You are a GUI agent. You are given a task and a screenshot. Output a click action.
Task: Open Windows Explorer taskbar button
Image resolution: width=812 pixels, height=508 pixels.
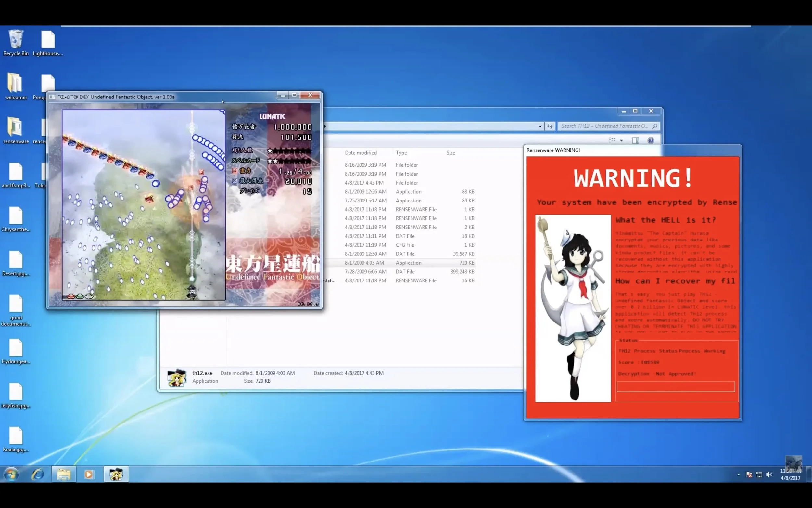[x=63, y=474]
